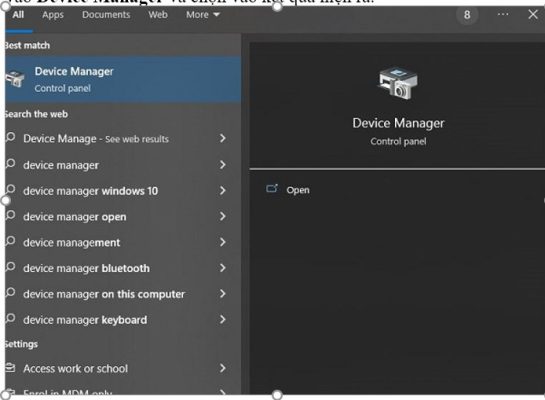The height and width of the screenshot is (400, 545).
Task: Open the three-dot options menu
Action: [503, 14]
